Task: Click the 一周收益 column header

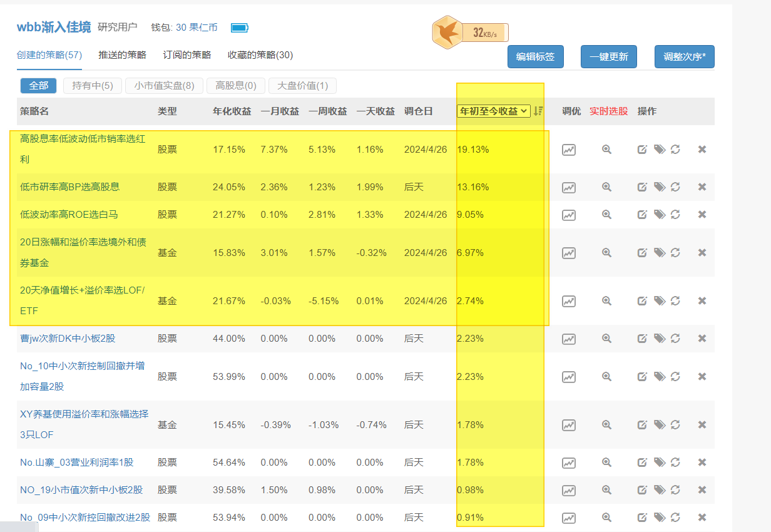Action: 328,111
